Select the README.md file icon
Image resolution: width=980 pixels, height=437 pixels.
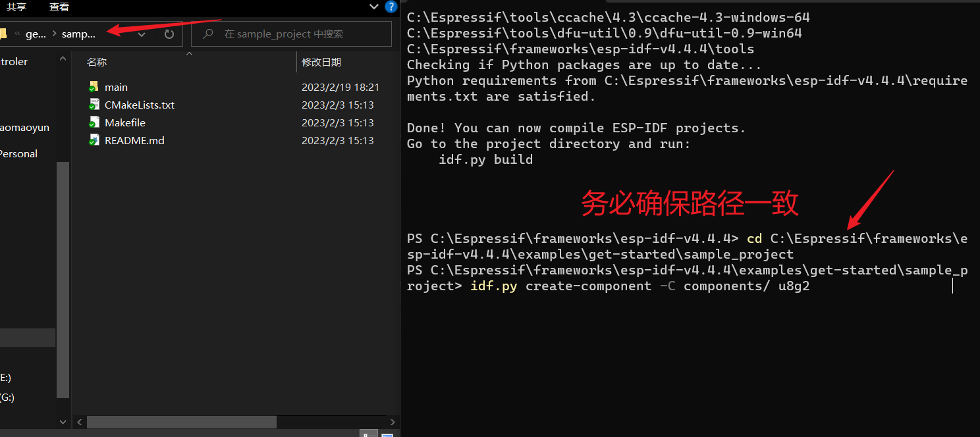tap(94, 140)
